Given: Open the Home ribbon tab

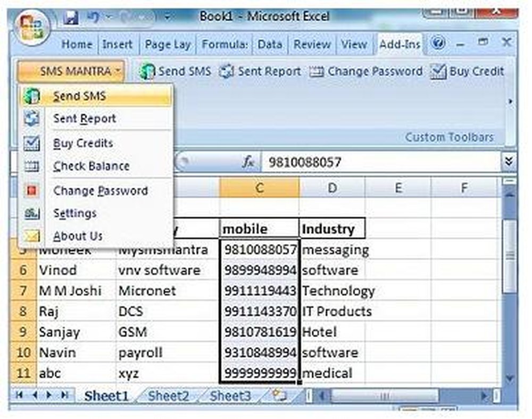Looking at the screenshot, I should pos(77,45).
